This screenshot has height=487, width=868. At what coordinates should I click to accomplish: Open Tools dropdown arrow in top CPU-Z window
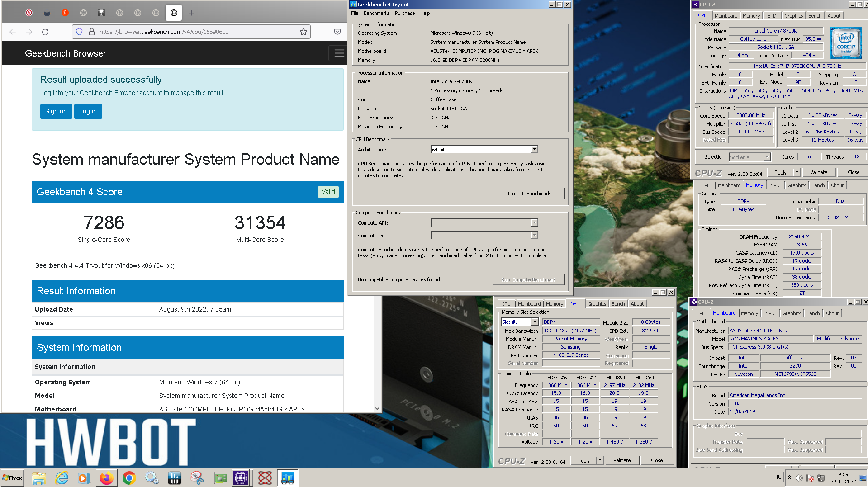pos(797,172)
